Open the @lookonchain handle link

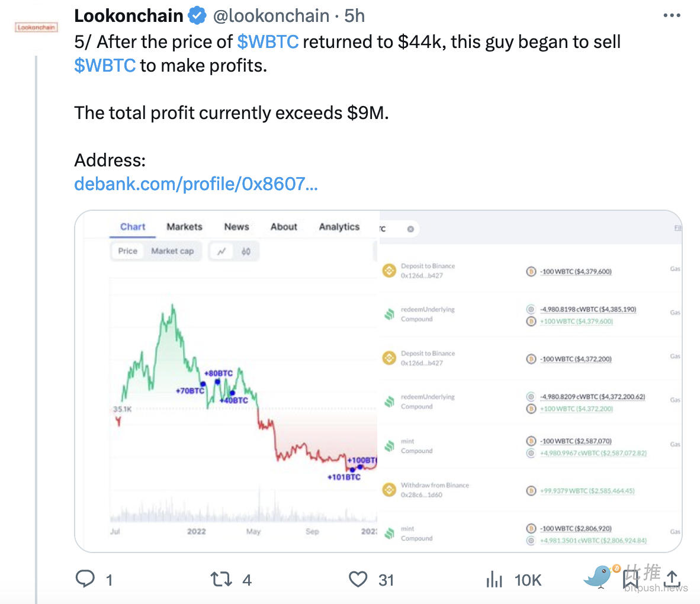click(x=271, y=16)
